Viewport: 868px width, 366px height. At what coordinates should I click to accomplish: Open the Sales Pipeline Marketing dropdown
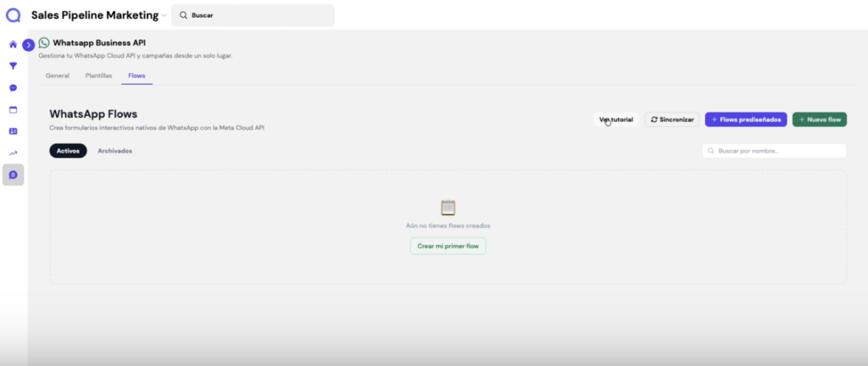click(x=98, y=15)
